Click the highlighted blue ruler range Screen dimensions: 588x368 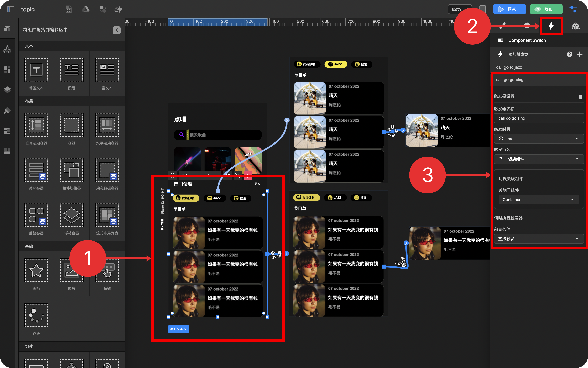(x=218, y=22)
